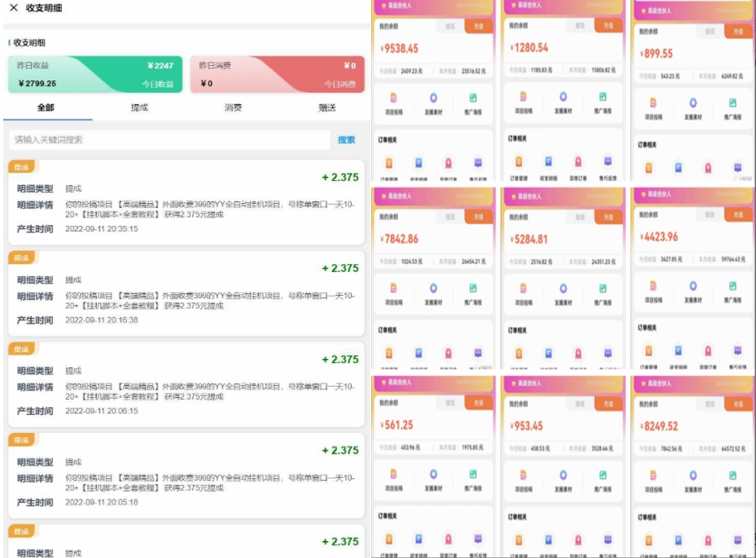
Task: Open the green 昨日收益 income card
Action: pos(95,74)
